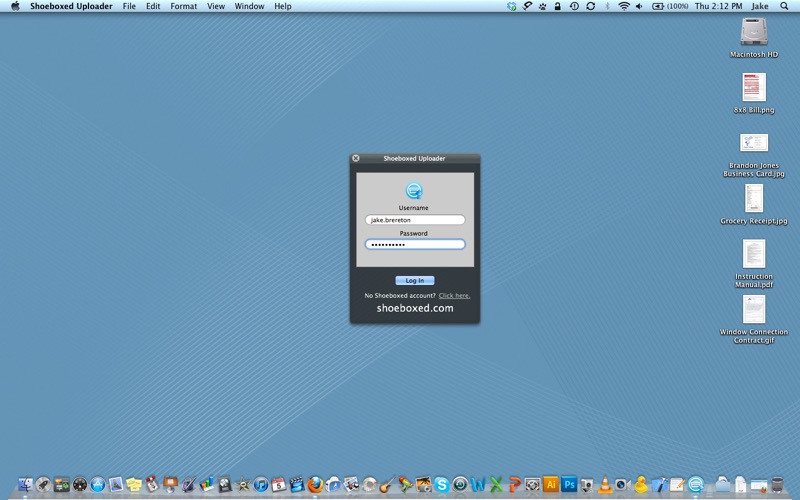Open TextEdit from the Dock

(677, 484)
